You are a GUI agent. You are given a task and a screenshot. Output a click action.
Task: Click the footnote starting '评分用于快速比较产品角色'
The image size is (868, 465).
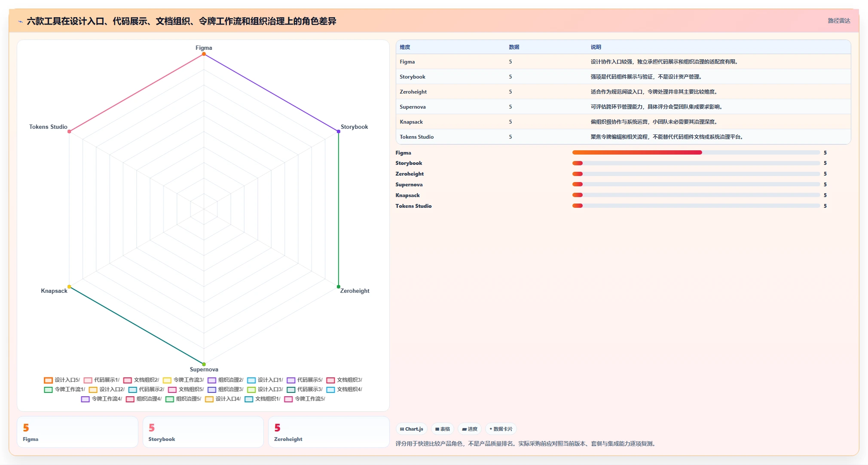[x=526, y=444]
